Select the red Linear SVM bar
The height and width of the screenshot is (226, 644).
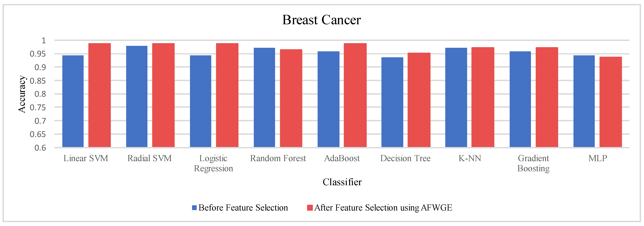(x=100, y=95)
